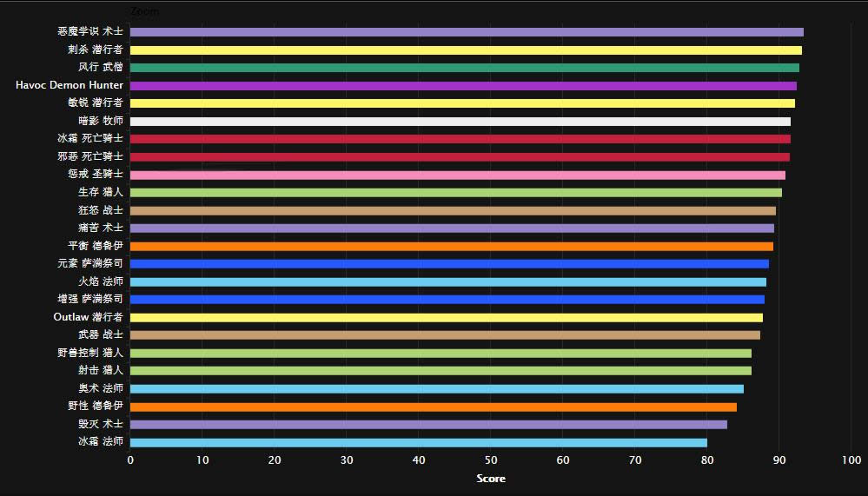
Task: Click the Zoom label above the chart
Action: [143, 11]
